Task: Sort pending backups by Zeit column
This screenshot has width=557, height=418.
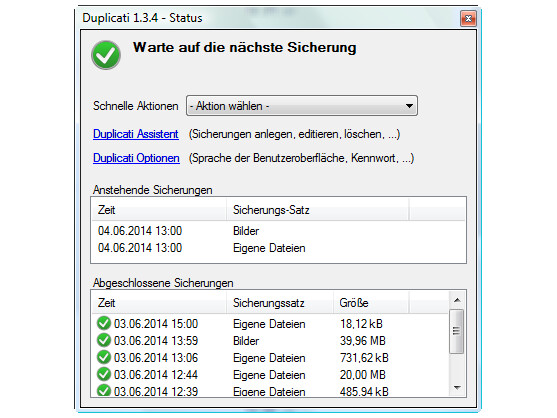Action: click(x=159, y=210)
